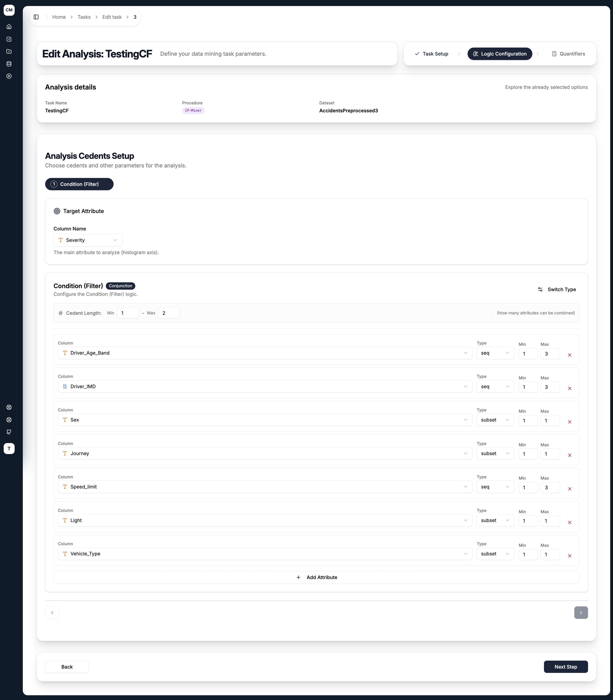The image size is (613, 700).
Task: Open Tasks via sidebar checklist icon
Action: (x=9, y=39)
